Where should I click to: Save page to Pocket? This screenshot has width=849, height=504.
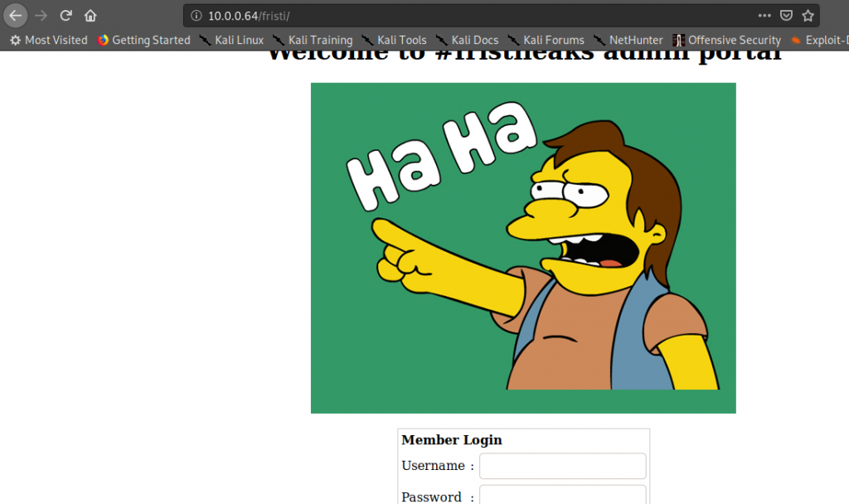[x=786, y=16]
